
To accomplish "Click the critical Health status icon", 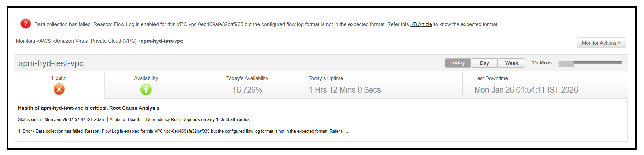I will [59, 89].
